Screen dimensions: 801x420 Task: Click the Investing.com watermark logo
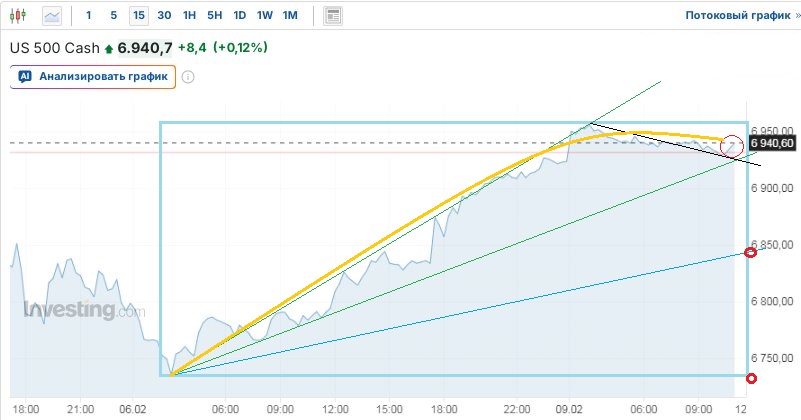(x=85, y=311)
